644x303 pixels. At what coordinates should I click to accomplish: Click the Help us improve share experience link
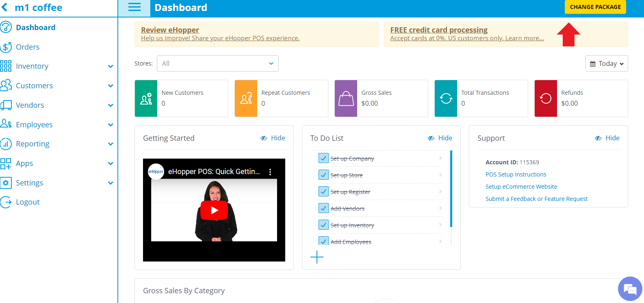tap(220, 38)
